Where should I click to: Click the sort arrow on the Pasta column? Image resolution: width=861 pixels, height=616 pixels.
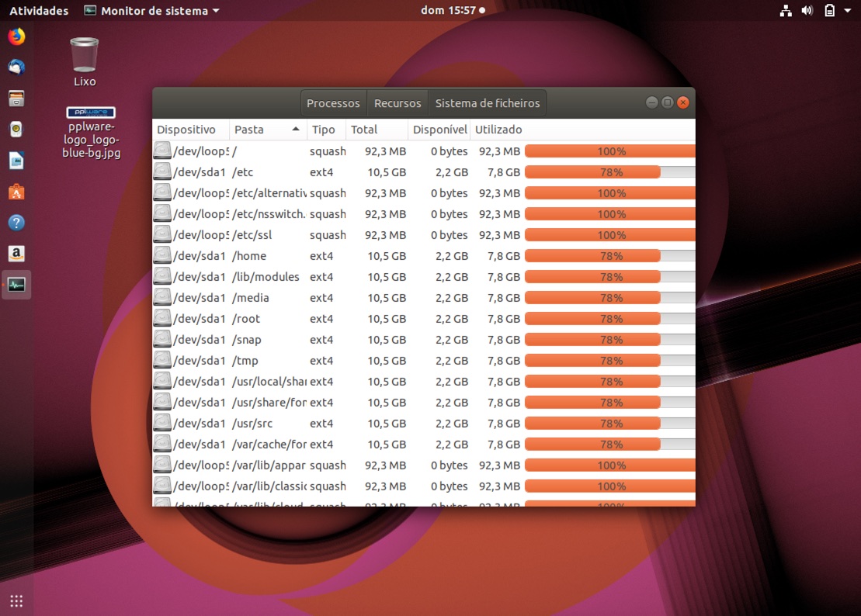click(296, 130)
